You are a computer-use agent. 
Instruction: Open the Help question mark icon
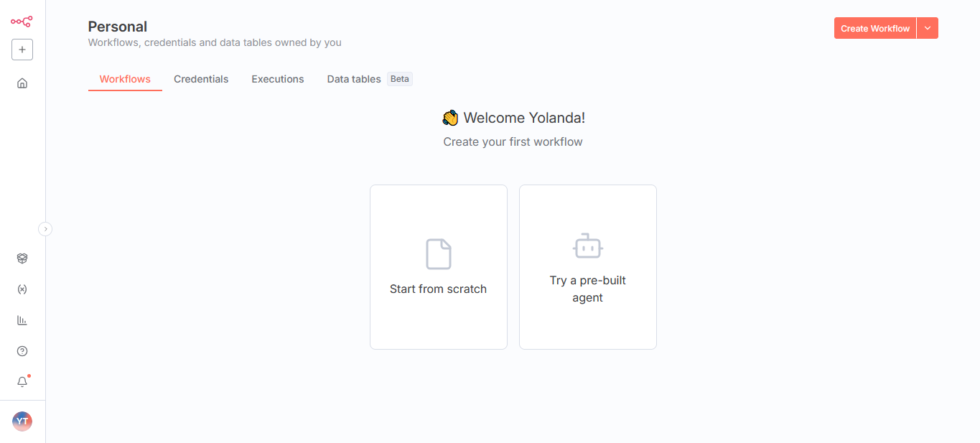(22, 351)
